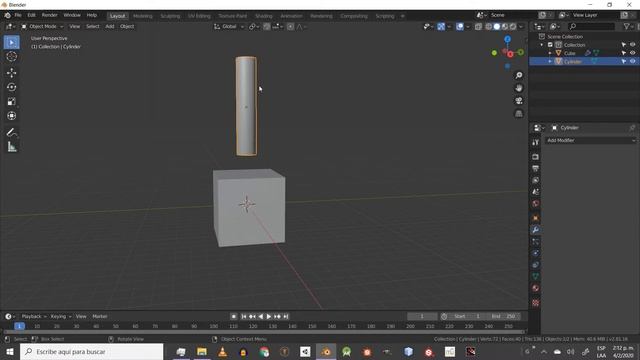This screenshot has height=360, width=640.
Task: Jump to first frame
Action: point(244,316)
